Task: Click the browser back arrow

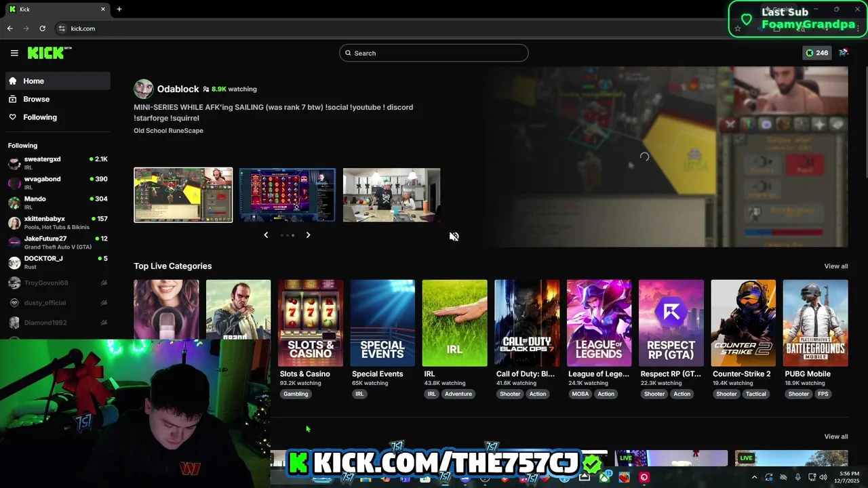Action: point(9,28)
